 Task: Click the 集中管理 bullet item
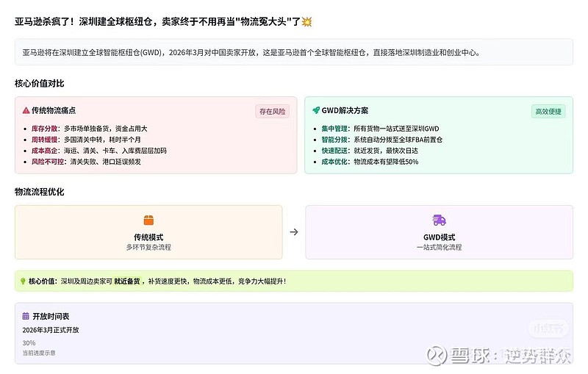380,129
